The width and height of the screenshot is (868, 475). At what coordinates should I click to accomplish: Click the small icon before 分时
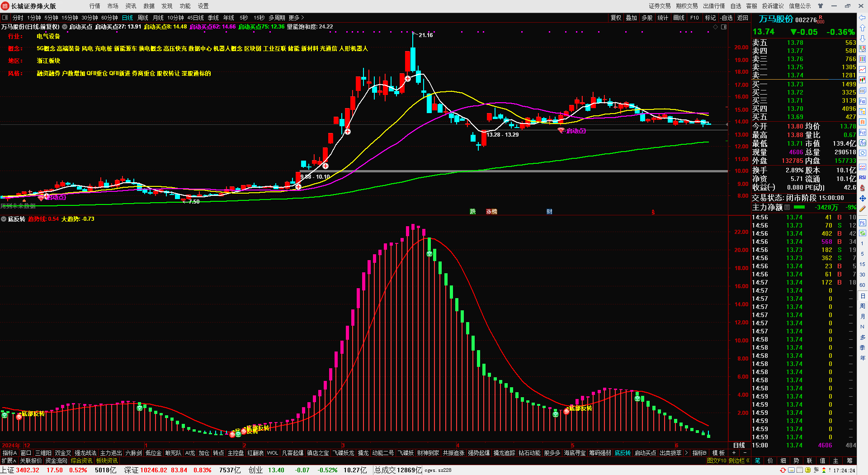pos(5,18)
